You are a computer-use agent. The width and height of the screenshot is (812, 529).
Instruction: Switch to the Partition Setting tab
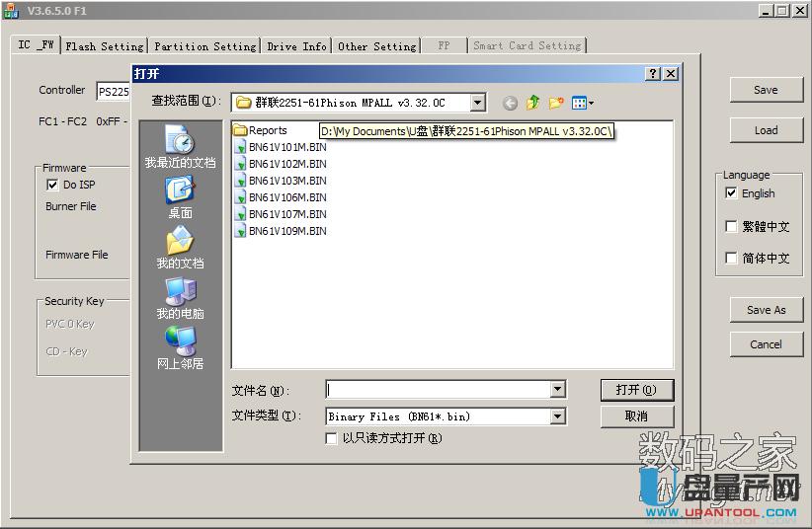(205, 45)
